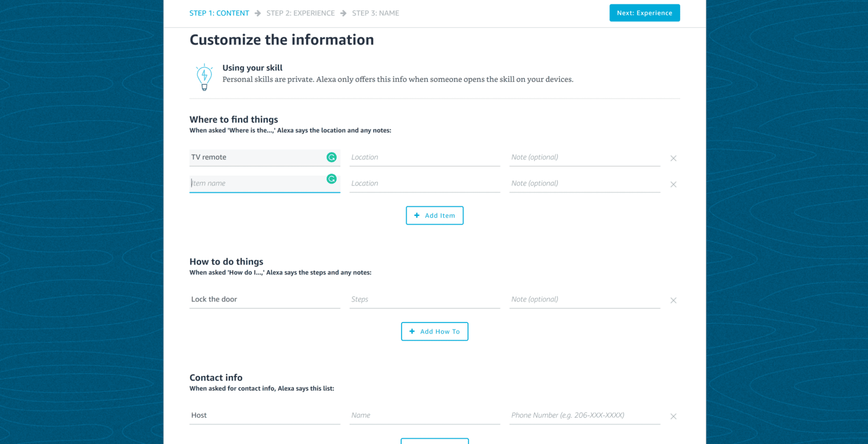Click the Steps field for Lock the door
The image size is (868, 444).
[424, 299]
